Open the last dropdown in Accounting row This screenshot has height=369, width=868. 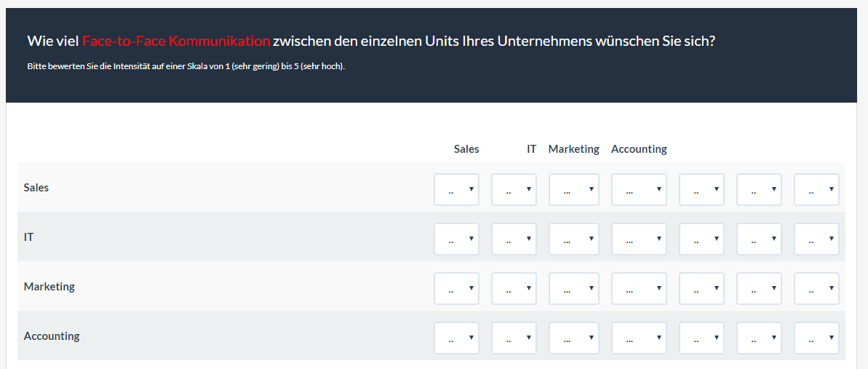pyautogui.click(x=816, y=338)
